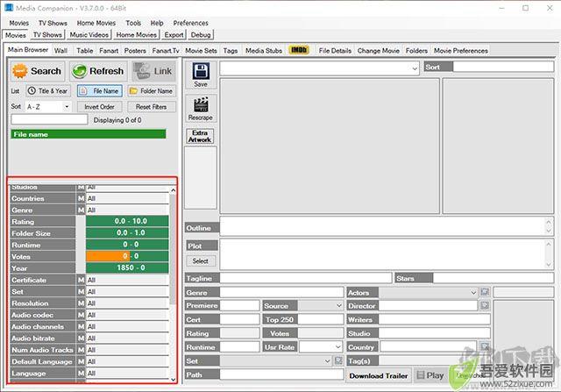
Task: Open the movie title dropdown at top
Action: [x=319, y=68]
